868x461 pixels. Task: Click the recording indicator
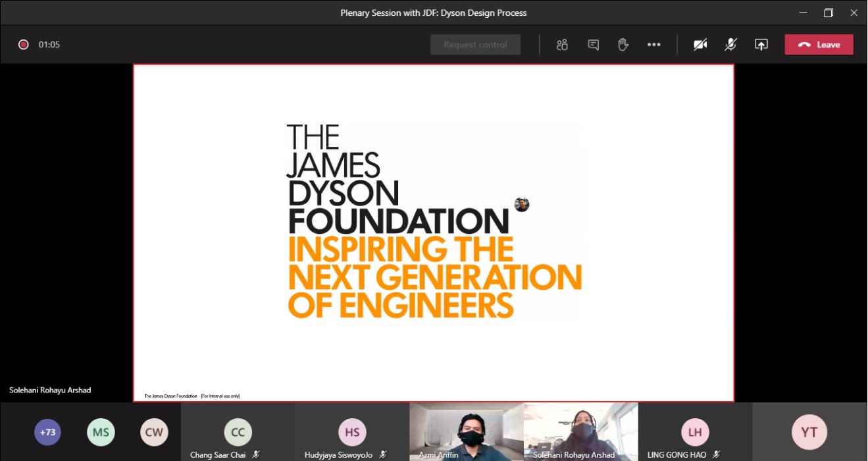(x=23, y=44)
